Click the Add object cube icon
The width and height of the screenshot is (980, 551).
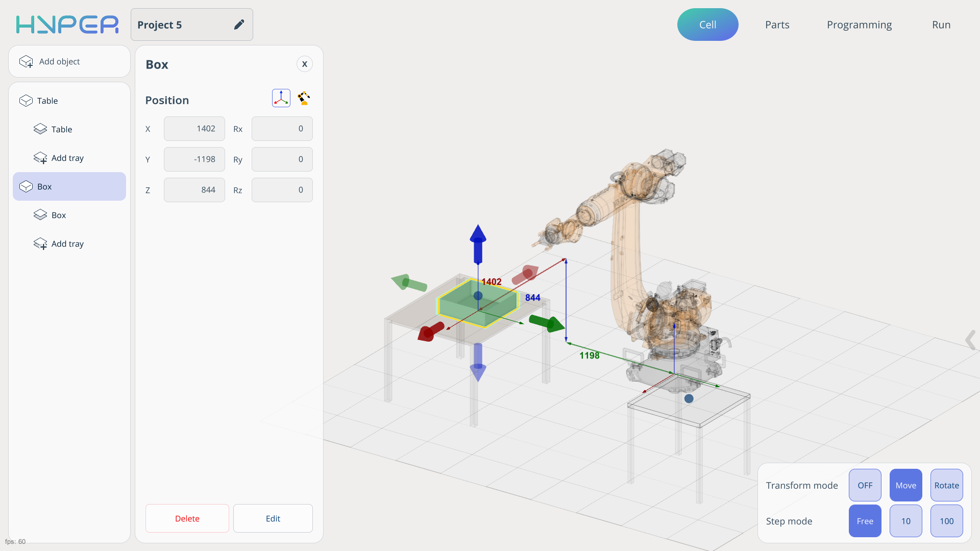pyautogui.click(x=26, y=62)
